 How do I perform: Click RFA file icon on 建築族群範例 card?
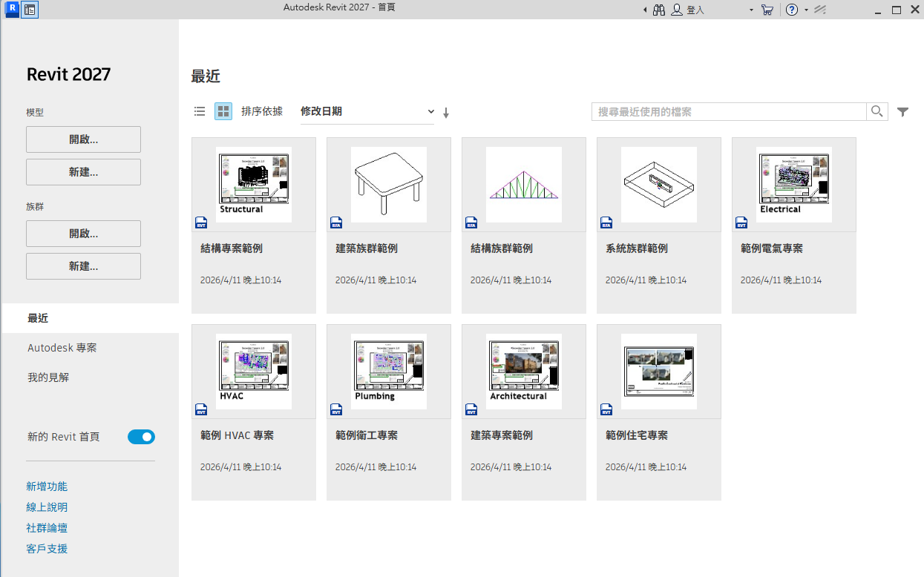336,222
